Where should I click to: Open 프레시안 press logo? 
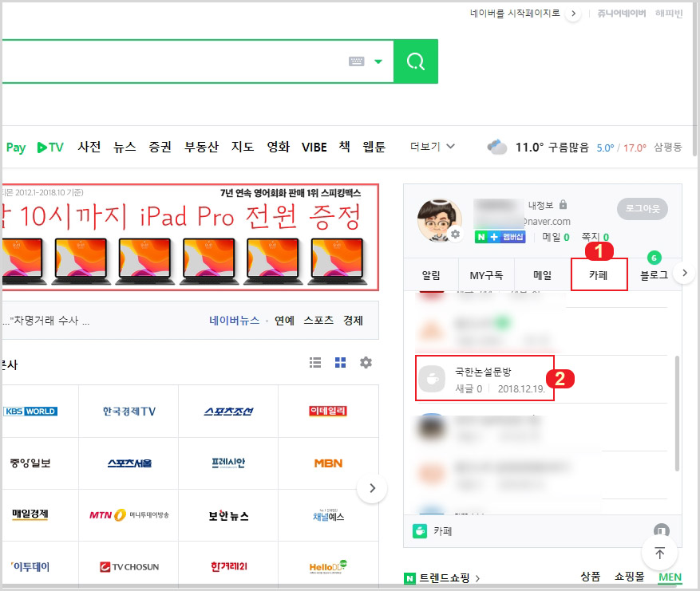228,463
